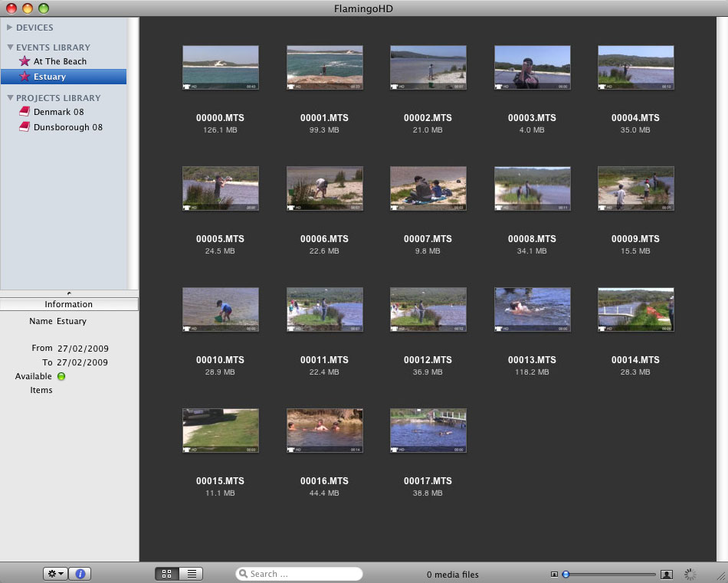
Task: Collapse the Events Library section
Action: pos(10,47)
